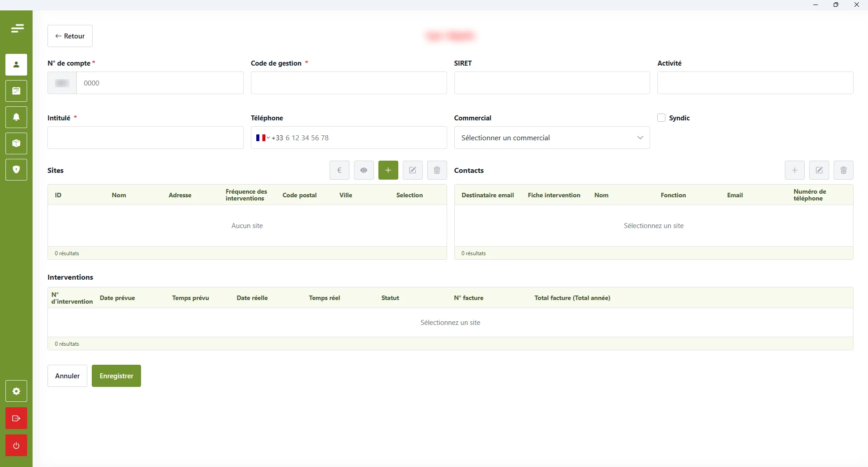Click the Temps réel column header
Screen dimensions: 868x467
(x=325, y=298)
